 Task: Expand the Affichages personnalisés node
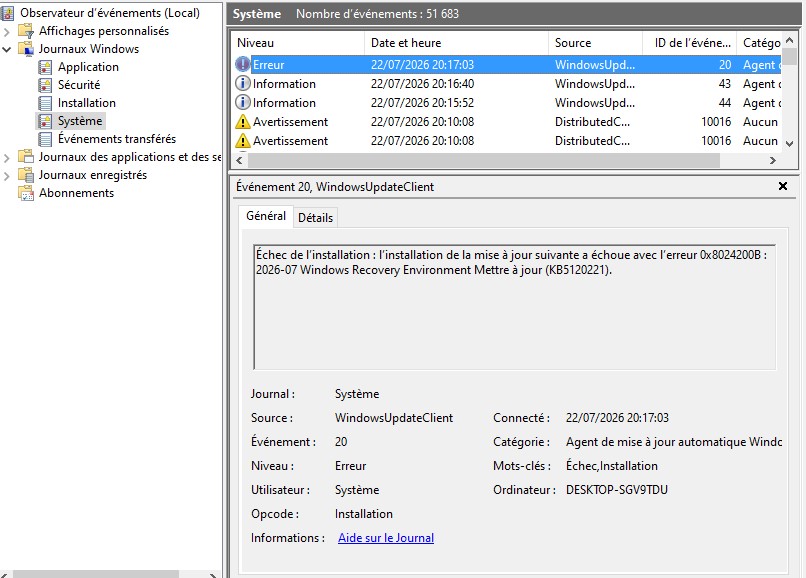7,31
